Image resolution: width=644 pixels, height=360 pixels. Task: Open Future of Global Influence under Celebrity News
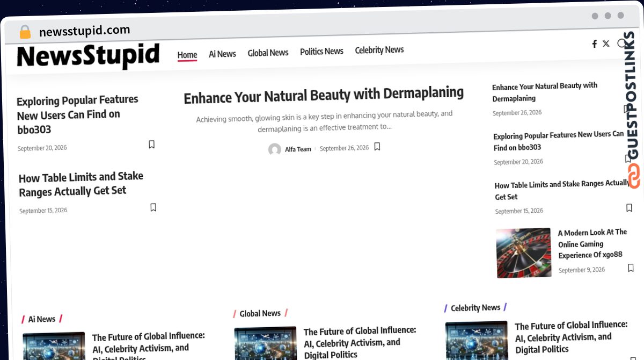coord(571,337)
